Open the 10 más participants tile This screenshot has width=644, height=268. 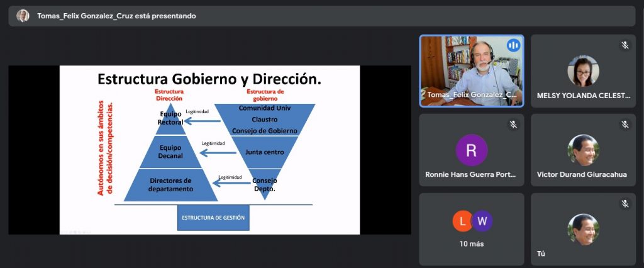point(472,230)
